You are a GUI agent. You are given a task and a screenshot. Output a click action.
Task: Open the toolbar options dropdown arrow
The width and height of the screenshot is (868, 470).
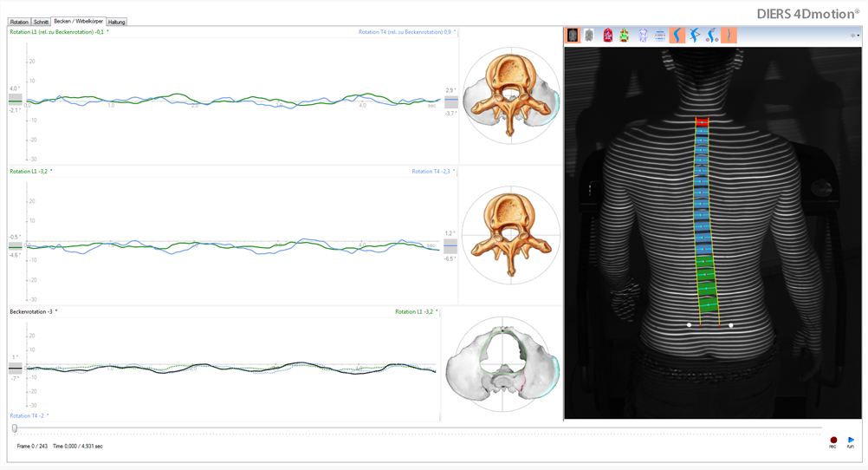pos(855,36)
